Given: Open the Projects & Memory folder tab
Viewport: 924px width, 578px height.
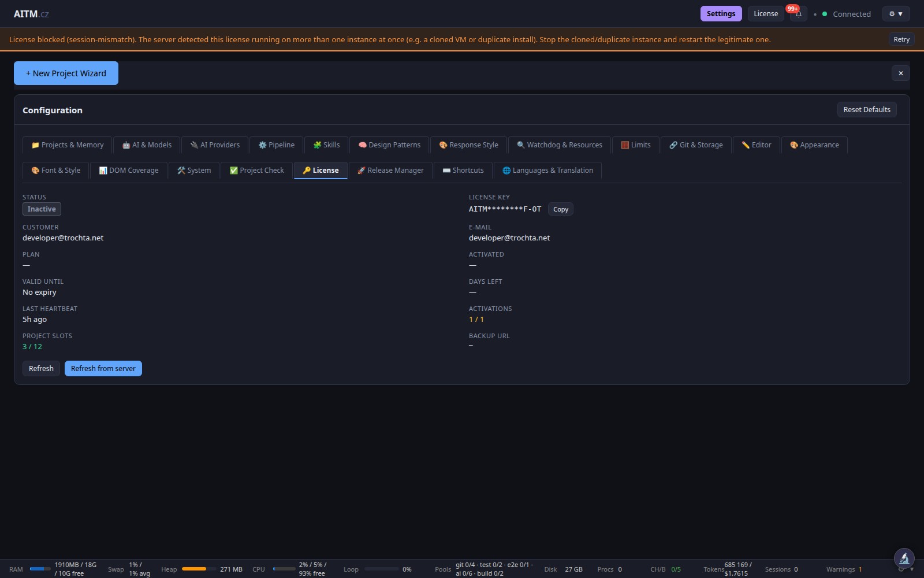Looking at the screenshot, I should coord(68,145).
